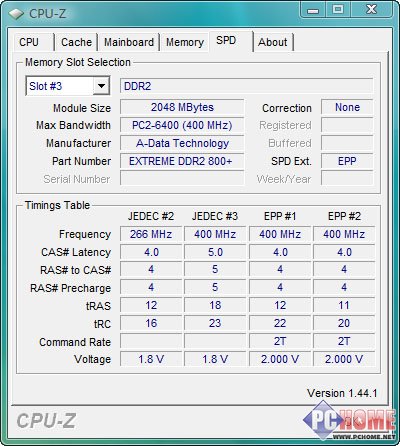Image resolution: width=400 pixels, height=446 pixels.
Task: Switch to the Cache tab
Action: coord(76,42)
